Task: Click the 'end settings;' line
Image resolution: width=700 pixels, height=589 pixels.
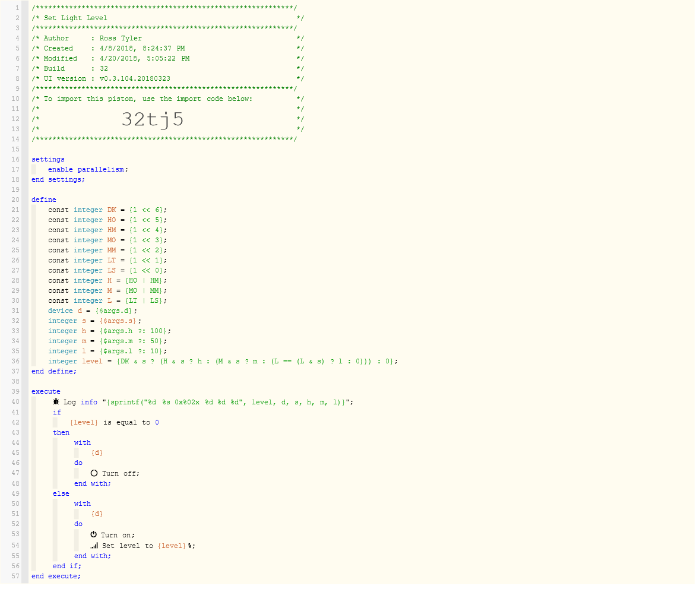Action: pyautogui.click(x=58, y=179)
